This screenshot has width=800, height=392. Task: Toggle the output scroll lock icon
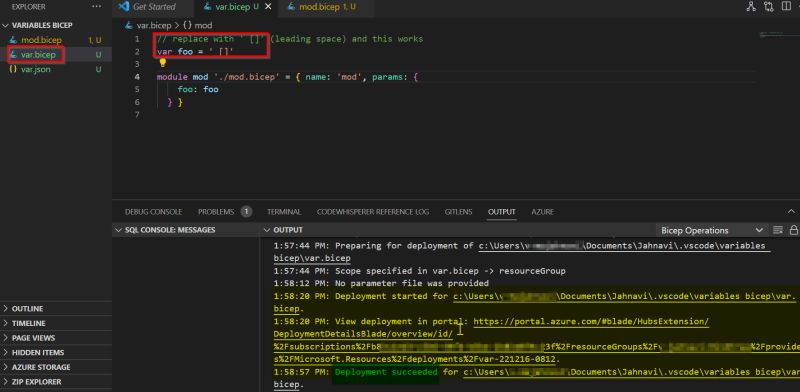(793, 230)
